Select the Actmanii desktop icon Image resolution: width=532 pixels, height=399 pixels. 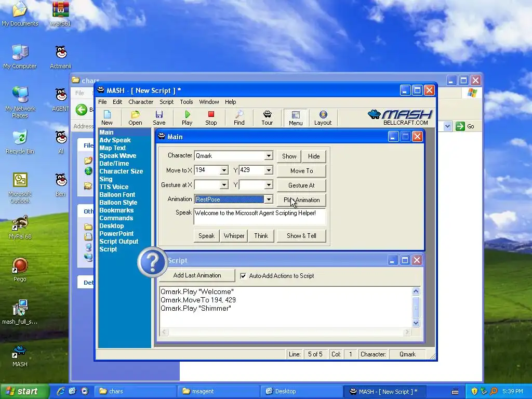60,57
